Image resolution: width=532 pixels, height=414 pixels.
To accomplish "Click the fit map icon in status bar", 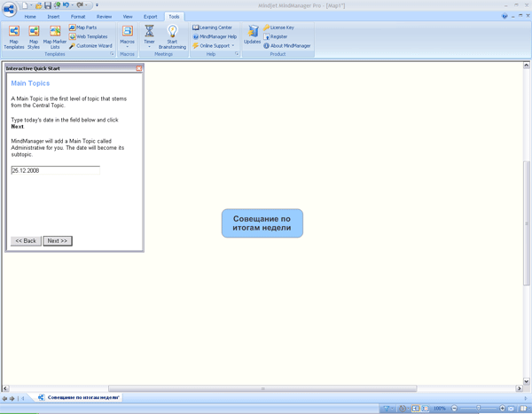I will (511, 408).
